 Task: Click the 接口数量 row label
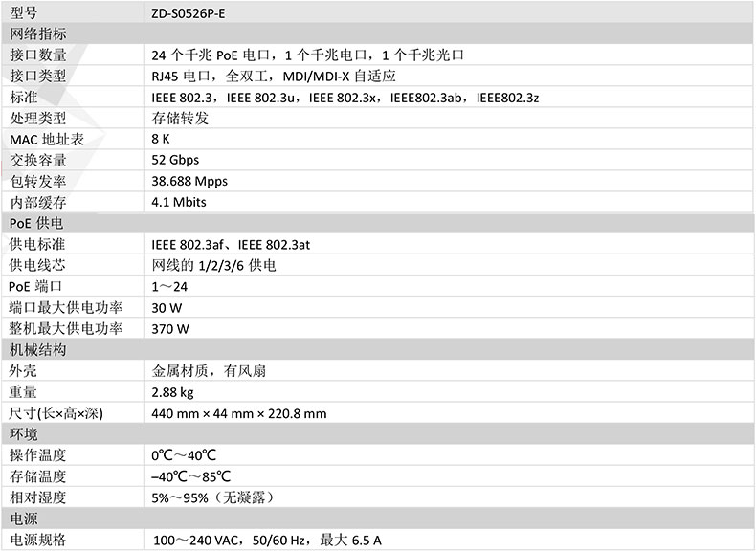coord(38,55)
